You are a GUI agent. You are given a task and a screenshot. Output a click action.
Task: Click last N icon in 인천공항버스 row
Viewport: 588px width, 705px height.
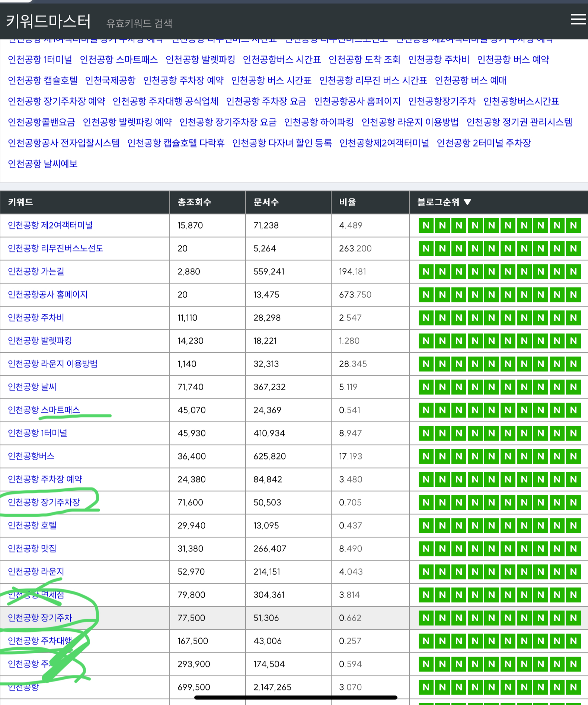coord(573,456)
